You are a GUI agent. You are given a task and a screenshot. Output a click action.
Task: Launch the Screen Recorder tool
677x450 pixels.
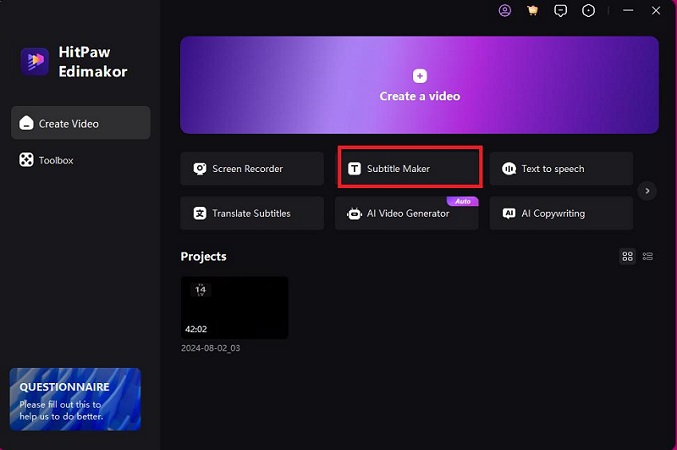(x=252, y=169)
